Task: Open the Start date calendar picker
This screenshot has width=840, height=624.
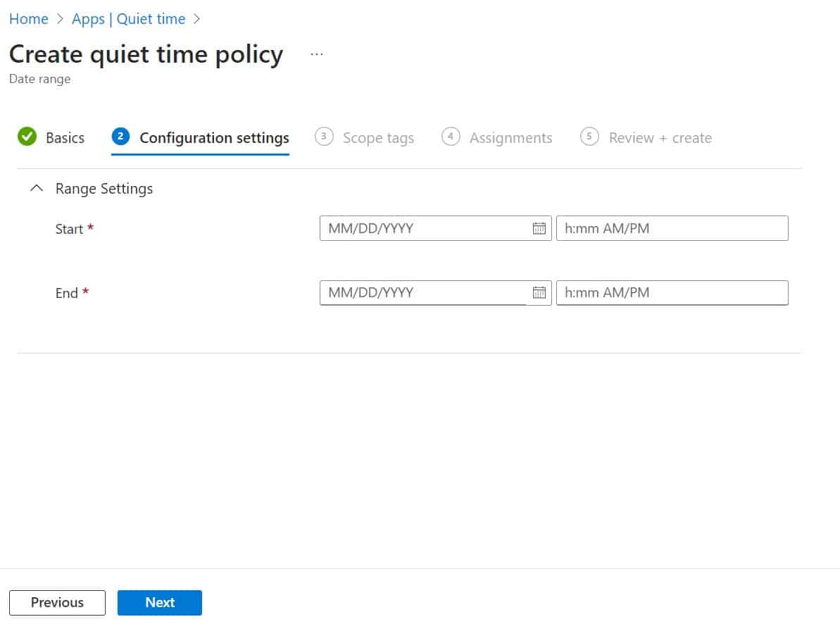Action: (539, 227)
